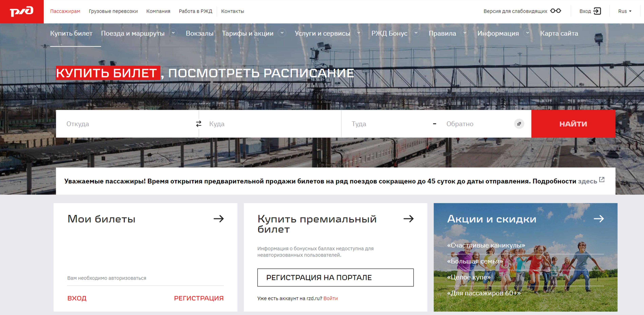
Task: Open «Большая семья» promotion
Action: (475, 261)
